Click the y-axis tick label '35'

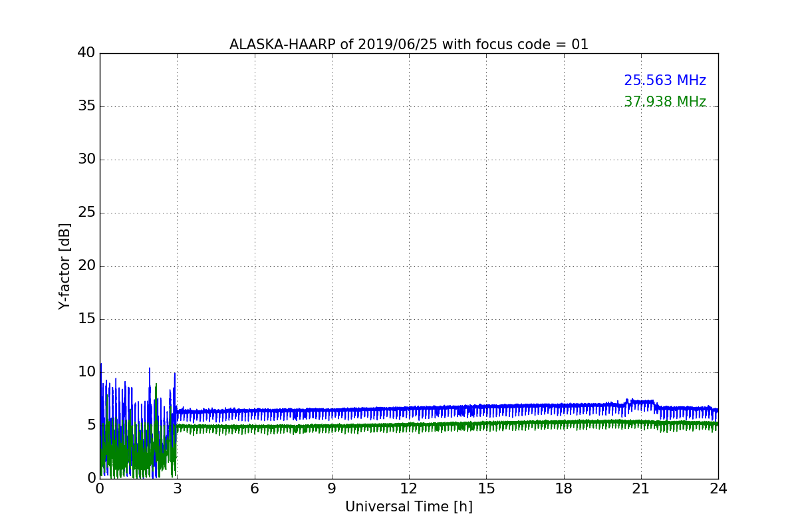[x=86, y=106]
